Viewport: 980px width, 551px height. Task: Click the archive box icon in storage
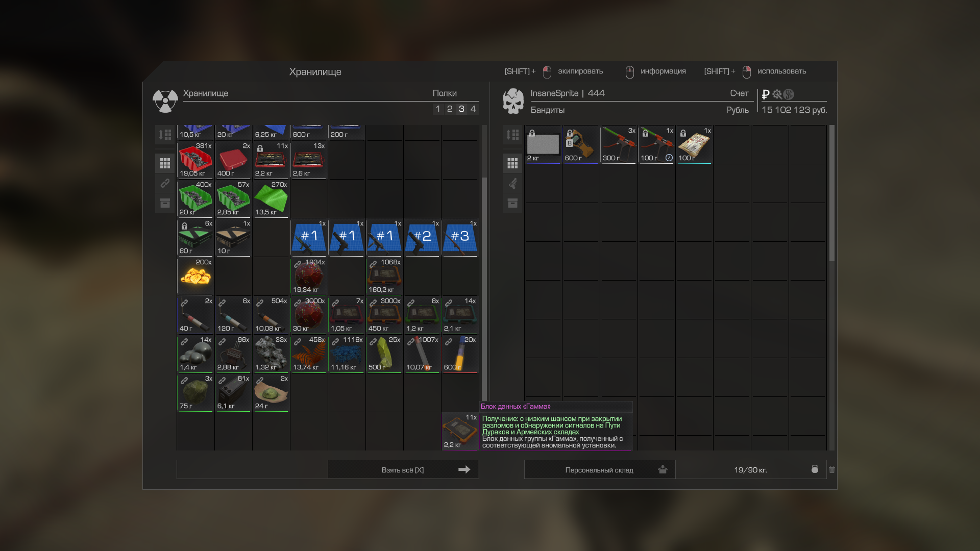tap(165, 203)
